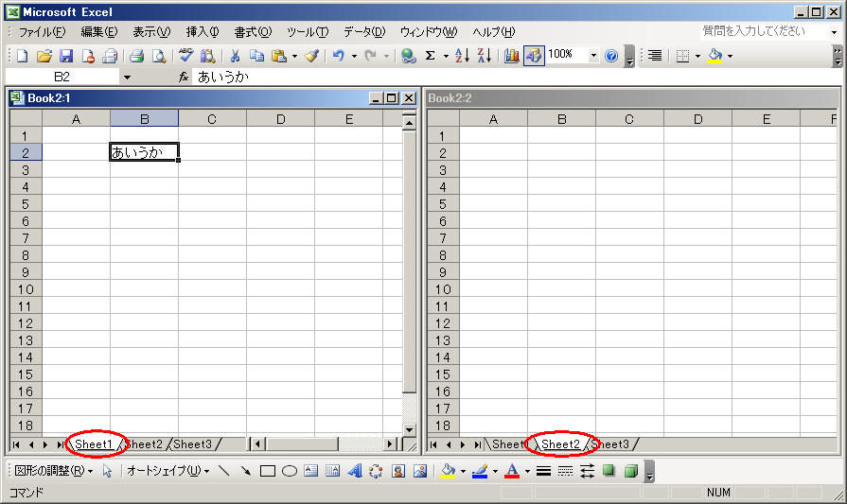847x504 pixels.
Task: Expand the Name Box dropdown
Action: click(128, 77)
